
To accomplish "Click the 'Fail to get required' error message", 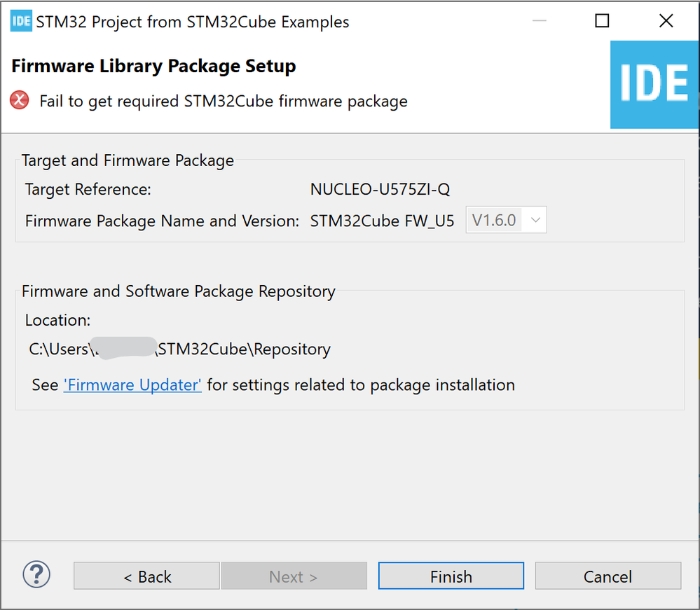I will (223, 101).
